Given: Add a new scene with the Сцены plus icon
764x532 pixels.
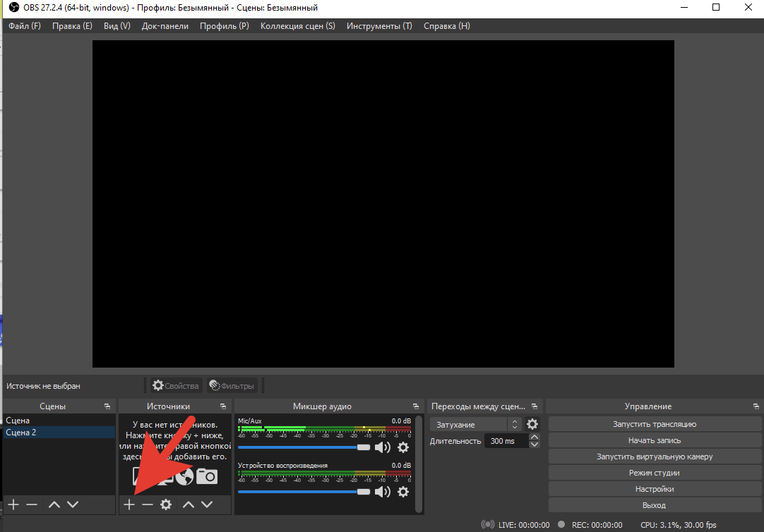Looking at the screenshot, I should 13,504.
